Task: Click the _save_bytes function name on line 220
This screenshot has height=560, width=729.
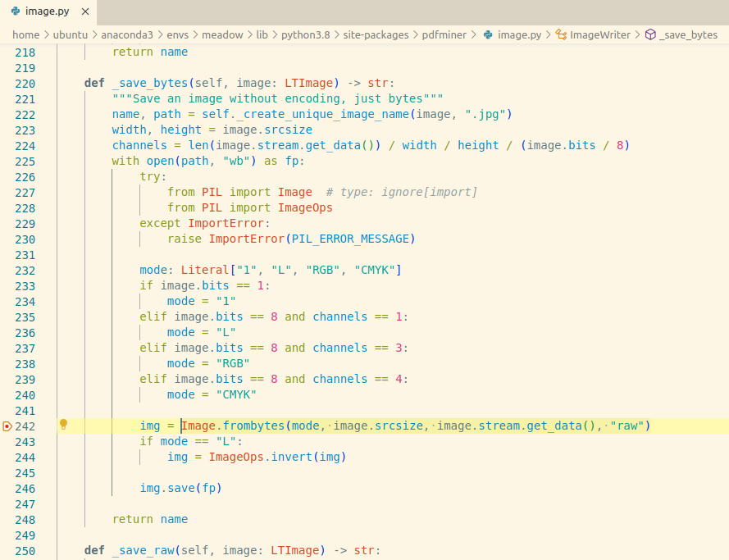Action: click(150, 83)
